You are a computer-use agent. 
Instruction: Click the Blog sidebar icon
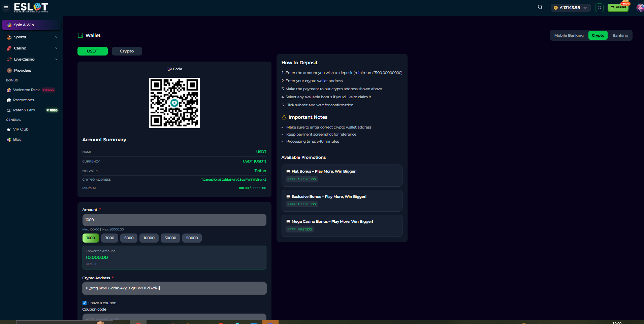(9, 139)
